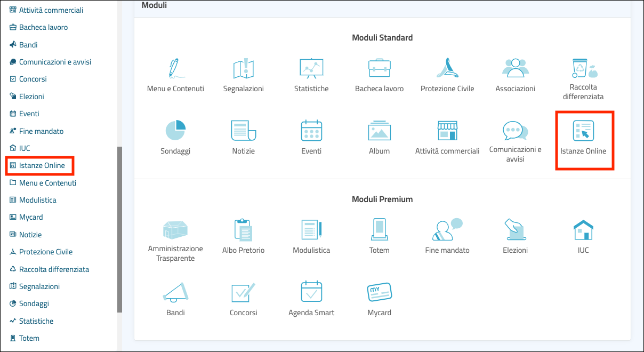Select the Amministrazione Trasparente building icon
Image resolution: width=644 pixels, height=352 pixels.
175,229
